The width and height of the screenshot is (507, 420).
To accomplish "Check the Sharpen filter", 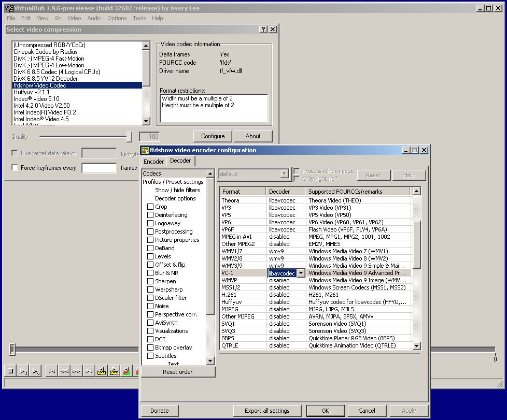I will (x=150, y=281).
